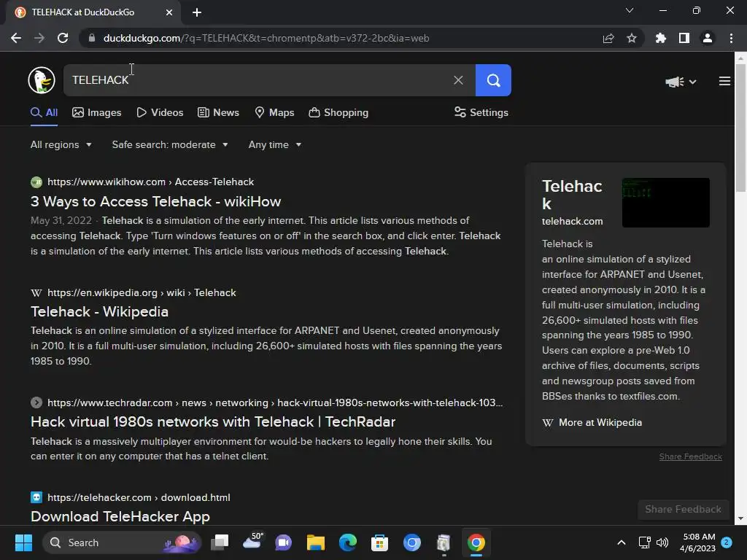Viewport: 747px width, 560px height.
Task: Switch to Videos results tab
Action: (160, 113)
